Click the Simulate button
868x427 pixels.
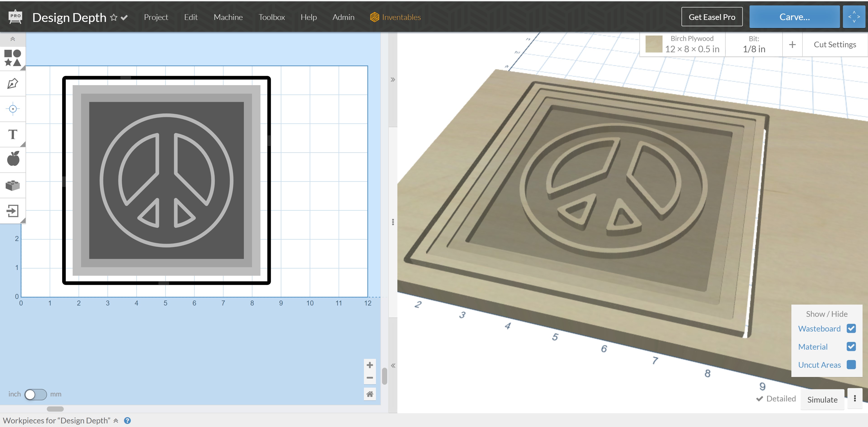pyautogui.click(x=822, y=400)
